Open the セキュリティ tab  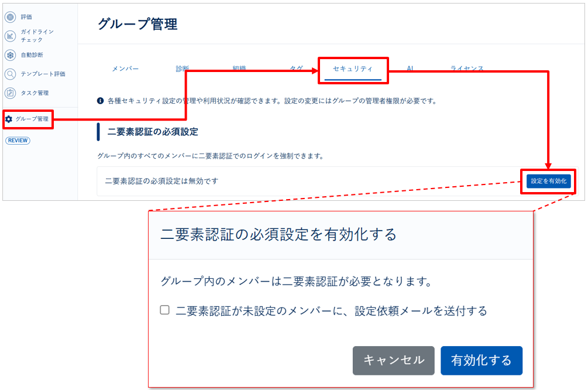353,69
